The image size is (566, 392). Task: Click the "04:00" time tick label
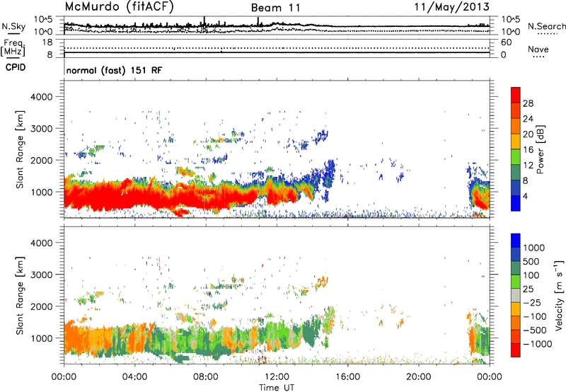point(134,377)
